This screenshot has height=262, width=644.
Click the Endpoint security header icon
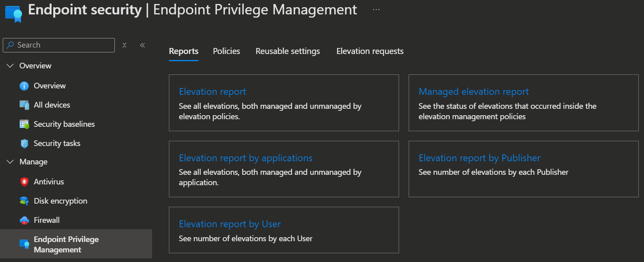pyautogui.click(x=14, y=14)
